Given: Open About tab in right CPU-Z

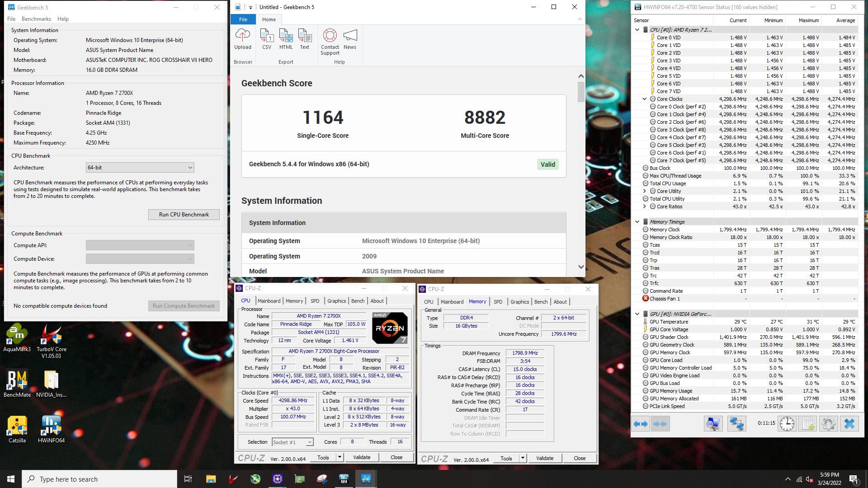Looking at the screenshot, I should [x=560, y=302].
